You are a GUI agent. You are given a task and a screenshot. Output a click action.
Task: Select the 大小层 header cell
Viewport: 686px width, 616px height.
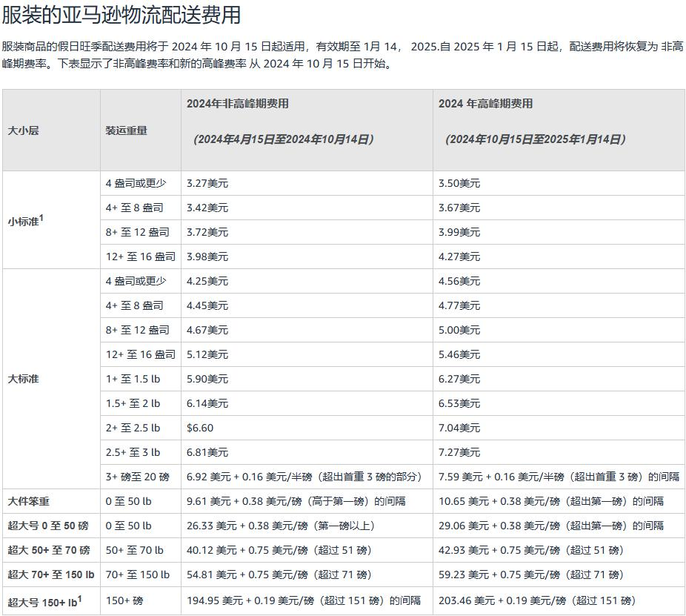22,129
